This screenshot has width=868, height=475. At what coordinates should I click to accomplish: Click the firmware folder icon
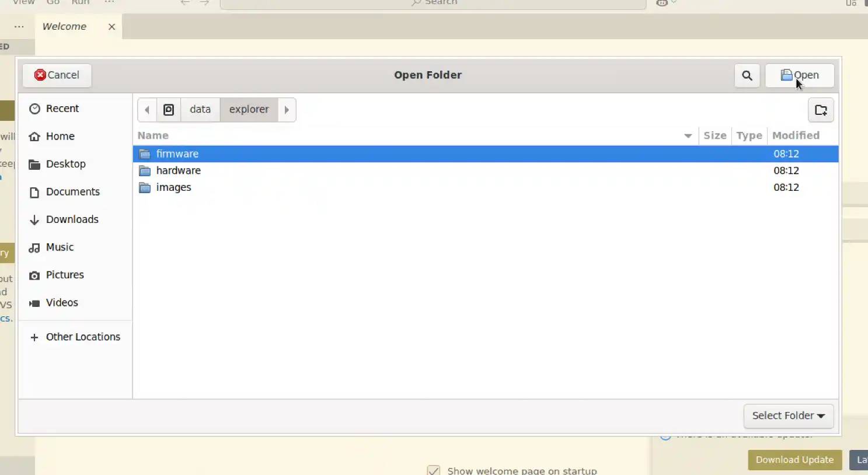click(145, 154)
